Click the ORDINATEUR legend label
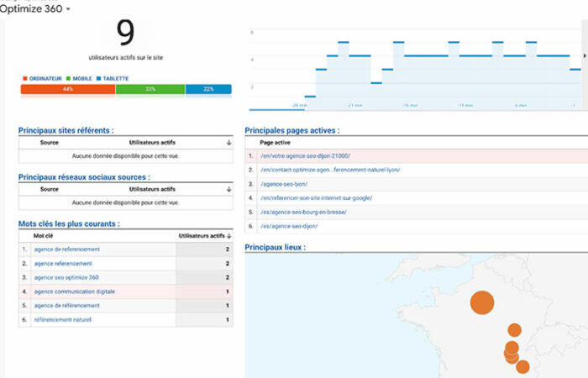Viewport: 588px width, 378px height. point(43,78)
